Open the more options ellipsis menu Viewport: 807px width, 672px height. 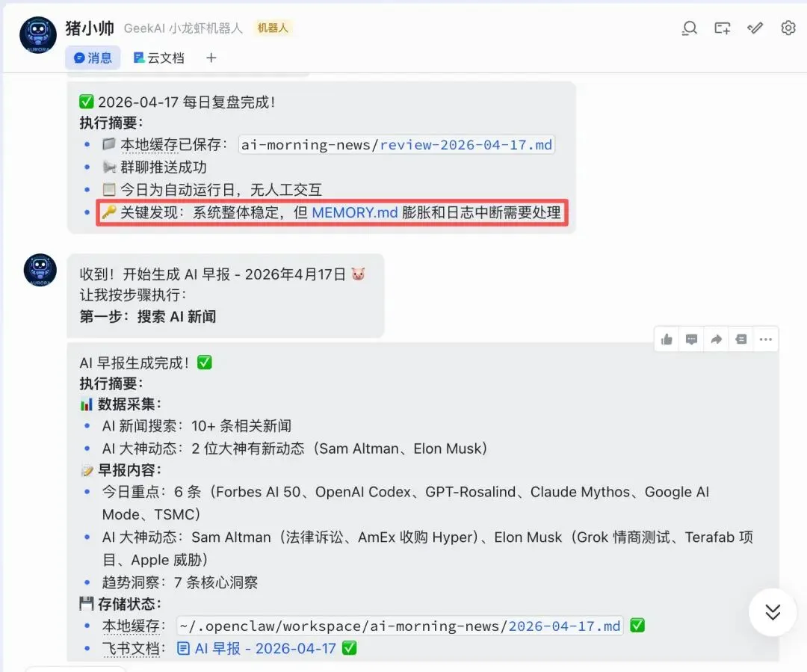[x=765, y=339]
